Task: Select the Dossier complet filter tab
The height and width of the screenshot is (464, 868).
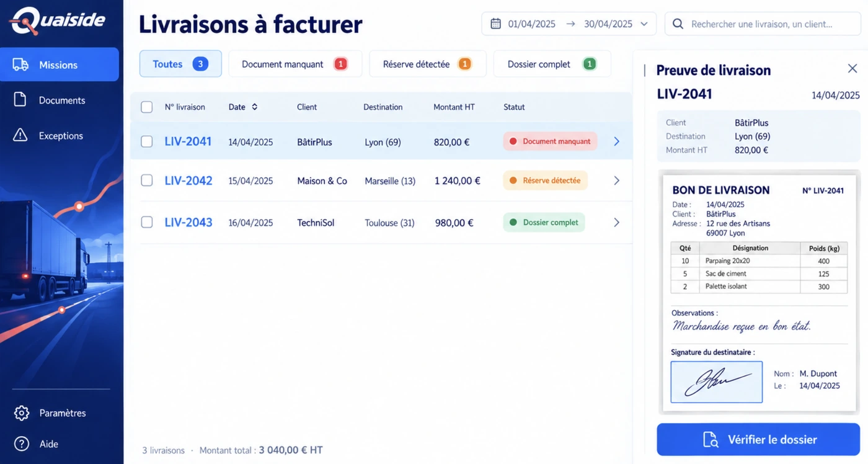Action: pyautogui.click(x=552, y=64)
